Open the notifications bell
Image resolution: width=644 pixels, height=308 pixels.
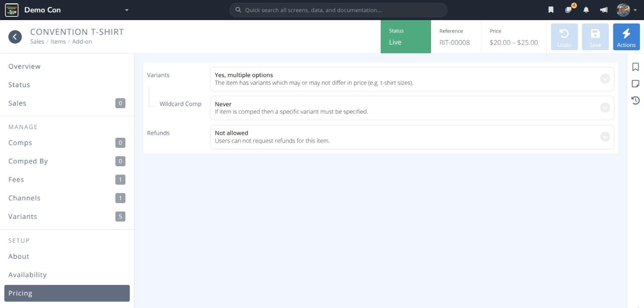click(586, 10)
